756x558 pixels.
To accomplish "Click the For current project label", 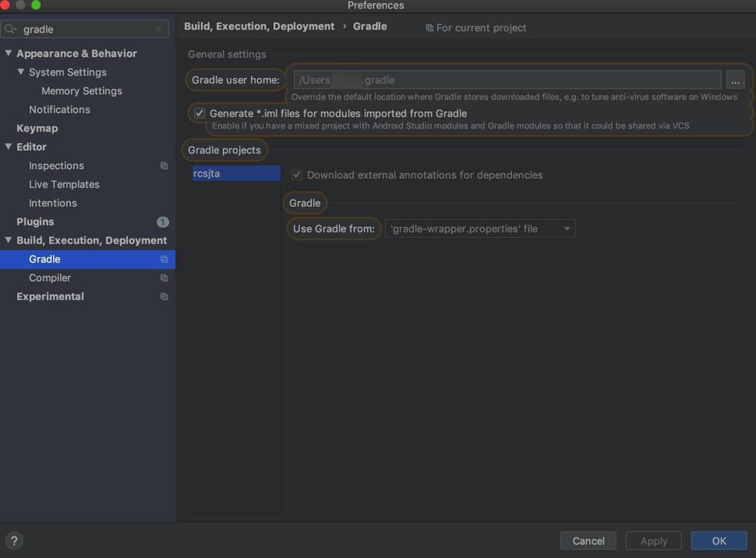I will pyautogui.click(x=481, y=28).
